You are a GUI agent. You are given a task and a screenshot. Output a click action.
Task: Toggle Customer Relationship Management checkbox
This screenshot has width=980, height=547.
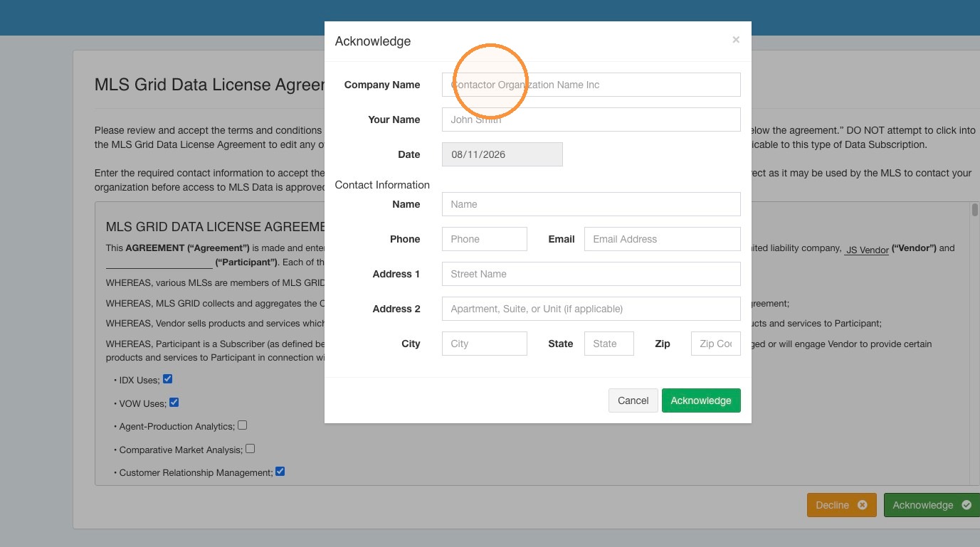[x=280, y=472]
